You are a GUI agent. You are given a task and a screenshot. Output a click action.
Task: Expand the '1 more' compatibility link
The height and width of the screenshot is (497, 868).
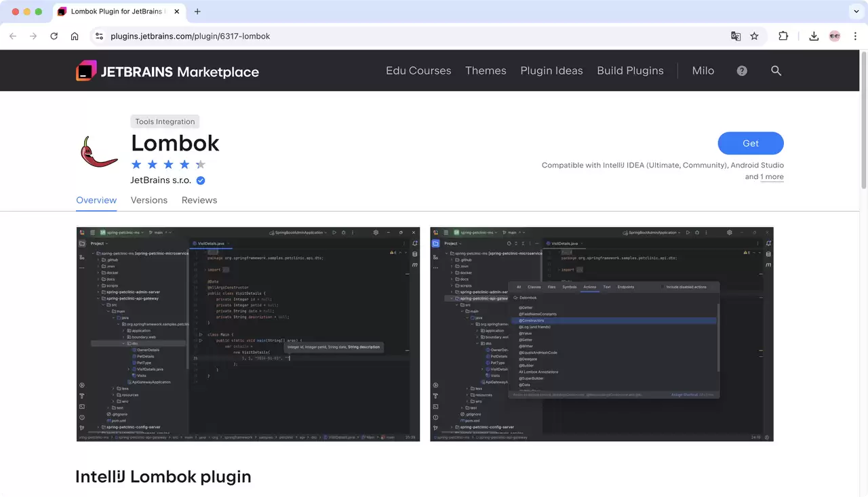[772, 177]
